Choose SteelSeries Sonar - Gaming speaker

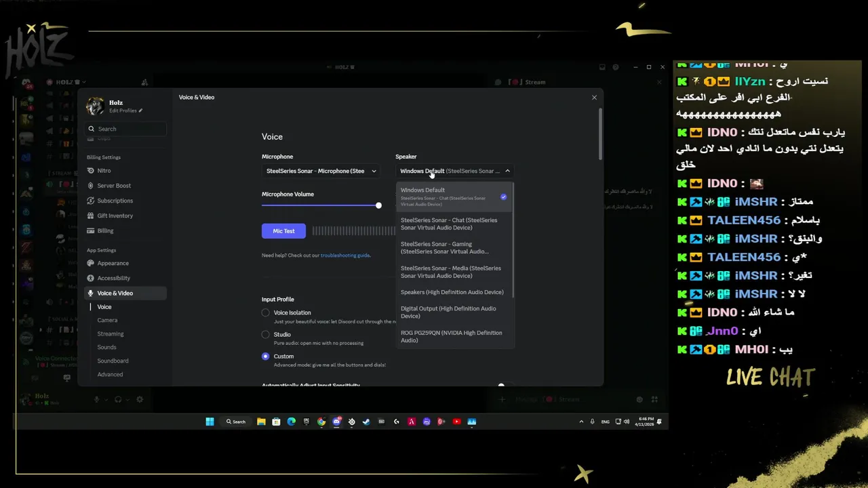454,247
